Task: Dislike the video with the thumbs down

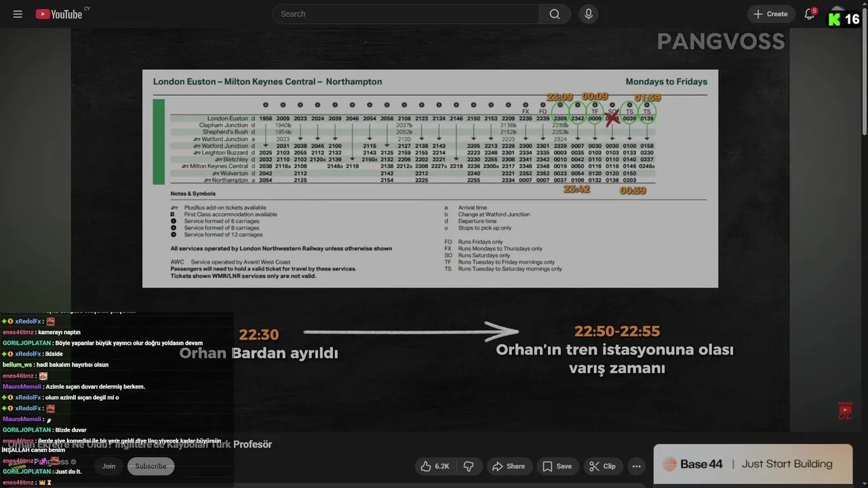Action: coord(469,466)
